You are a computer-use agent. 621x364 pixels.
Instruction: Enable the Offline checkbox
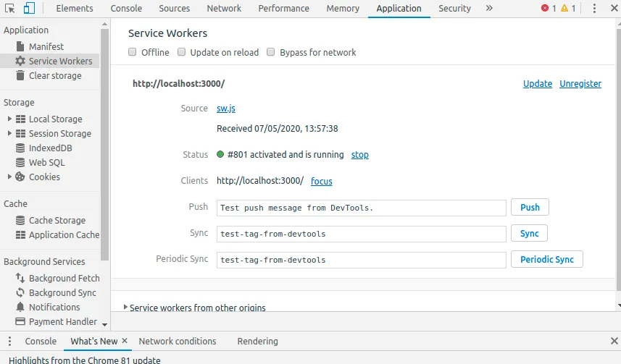click(x=133, y=52)
